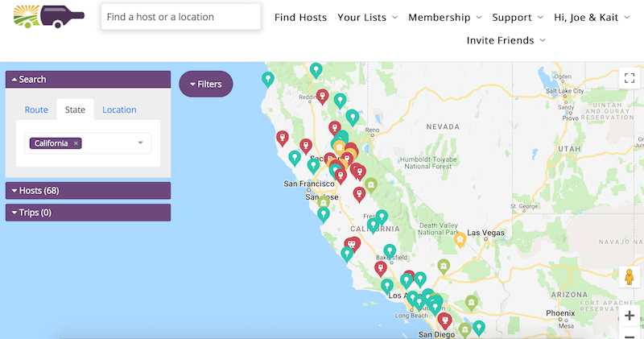
Task: Expand the Trips (0) panel
Action: (x=88, y=213)
